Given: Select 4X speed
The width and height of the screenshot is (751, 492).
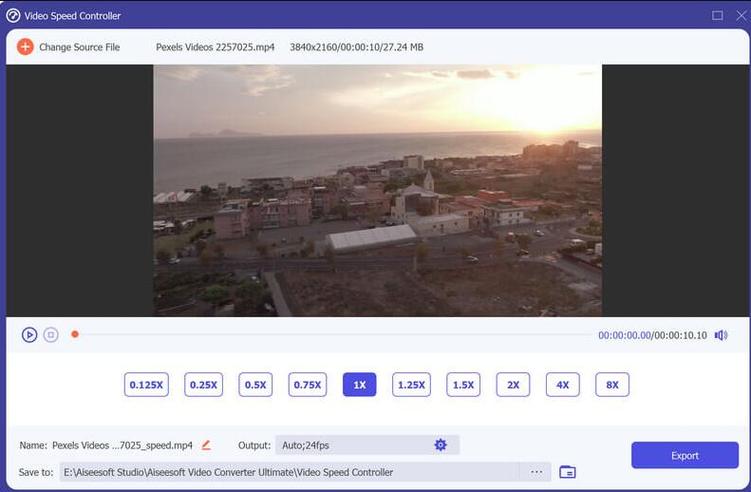Looking at the screenshot, I should click(563, 385).
